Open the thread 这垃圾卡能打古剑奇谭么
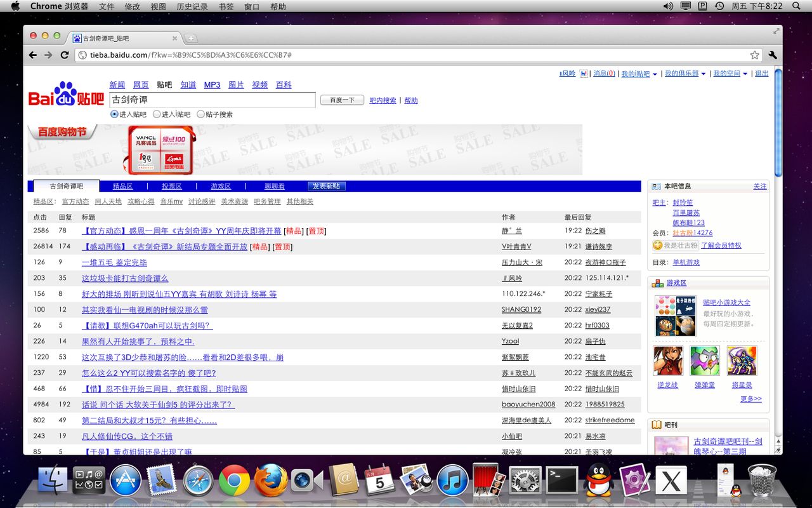 click(x=125, y=278)
